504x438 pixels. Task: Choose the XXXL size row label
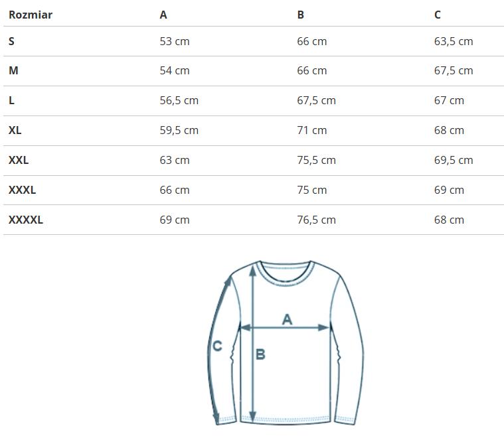tap(23, 190)
